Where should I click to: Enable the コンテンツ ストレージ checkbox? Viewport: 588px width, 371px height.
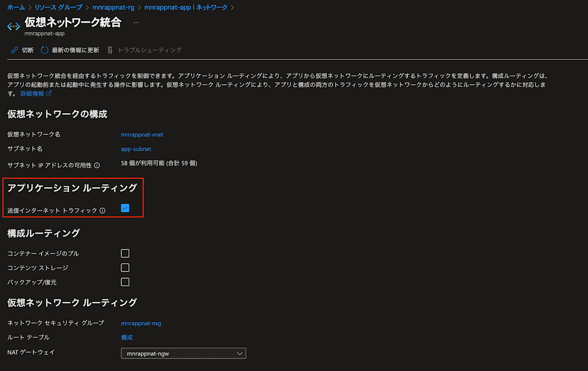(125, 268)
